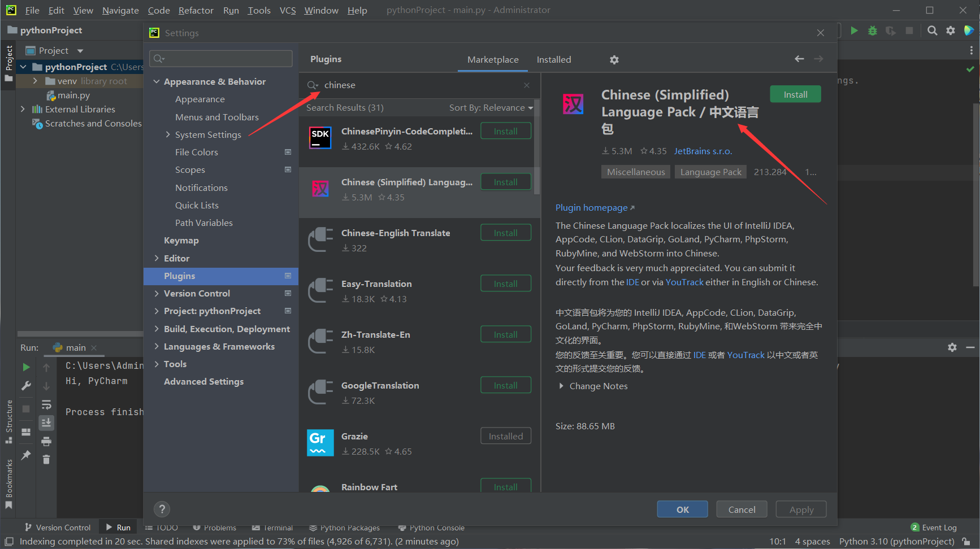Click the stop square icon in Run panel
This screenshot has width=980, height=549.
click(26, 408)
